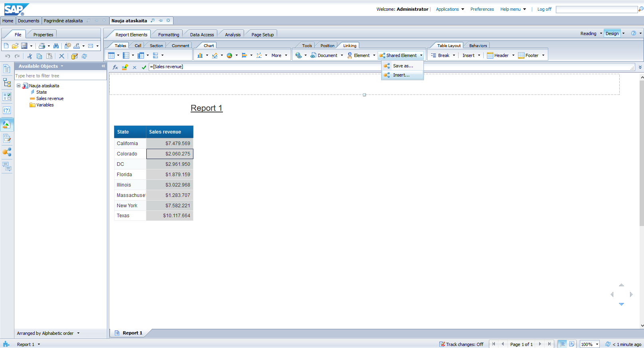Switch to the Data Access tab
This screenshot has width=644, height=348.
click(x=202, y=35)
